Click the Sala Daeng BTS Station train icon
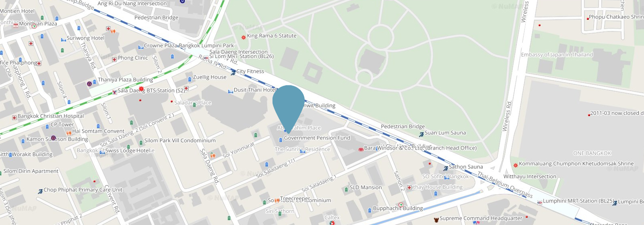 [x=115, y=92]
